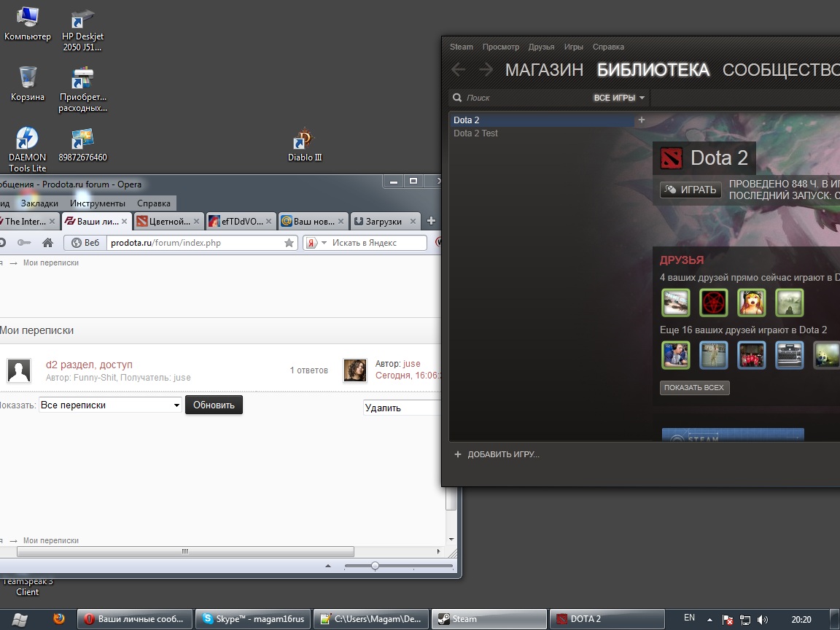Open new tab with plus button in Opera

pos(431,221)
